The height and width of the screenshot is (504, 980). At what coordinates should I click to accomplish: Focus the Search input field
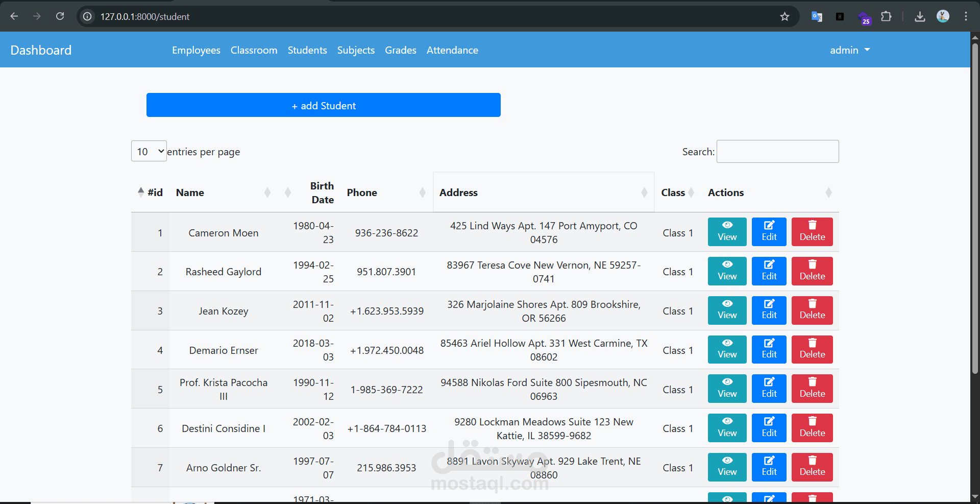click(x=777, y=151)
